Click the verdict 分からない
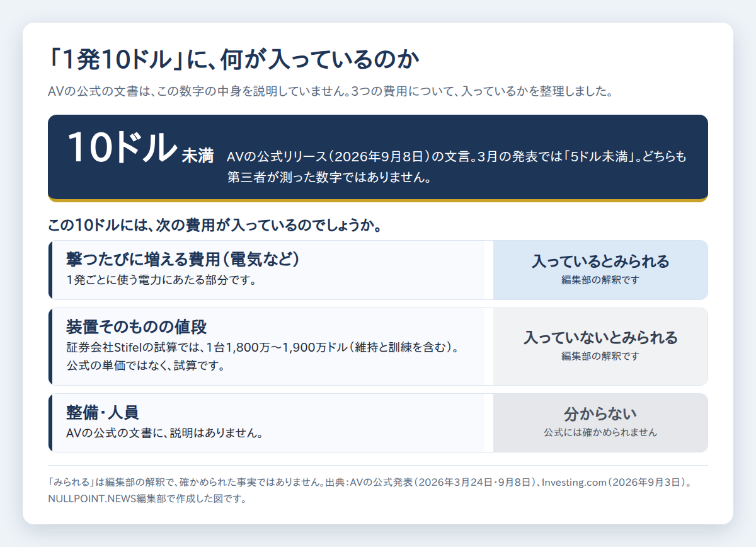This screenshot has height=547, width=756. [x=600, y=414]
